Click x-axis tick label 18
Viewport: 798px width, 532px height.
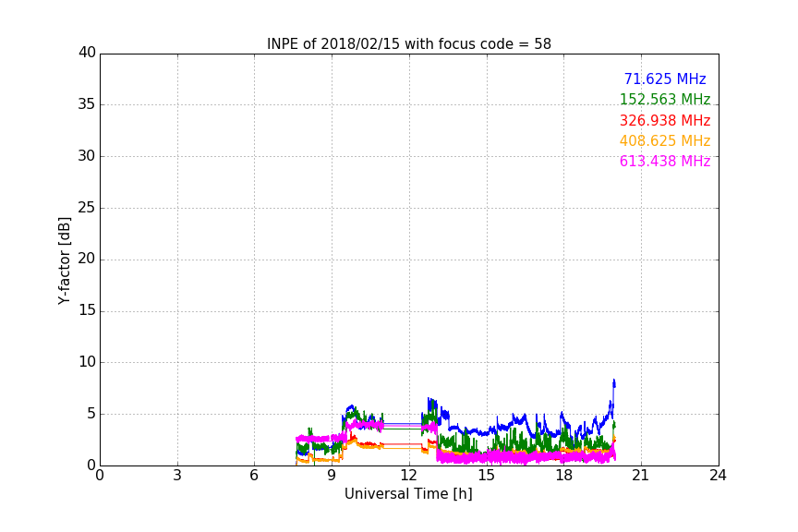pos(564,476)
